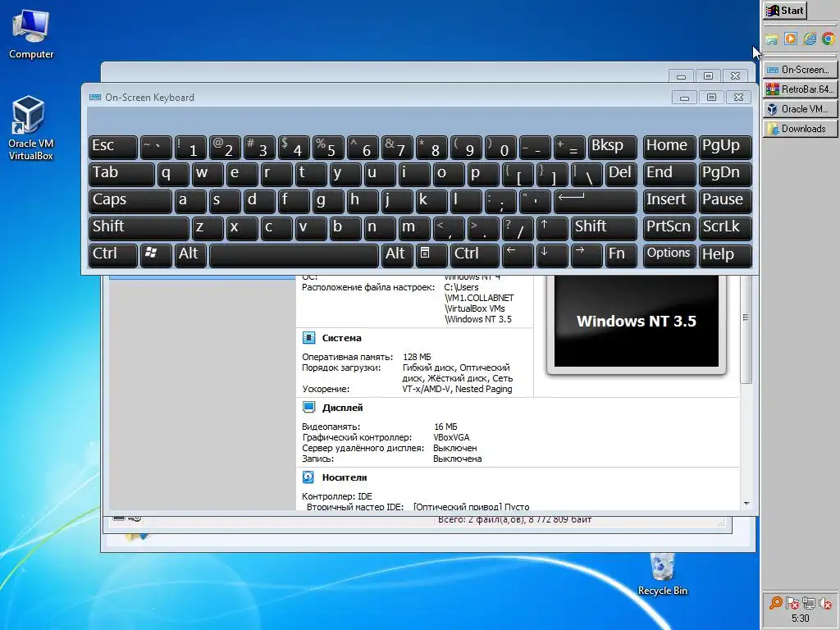Viewport: 840px width, 630px height.
Task: Click the PrtScn key
Action: pos(669,228)
